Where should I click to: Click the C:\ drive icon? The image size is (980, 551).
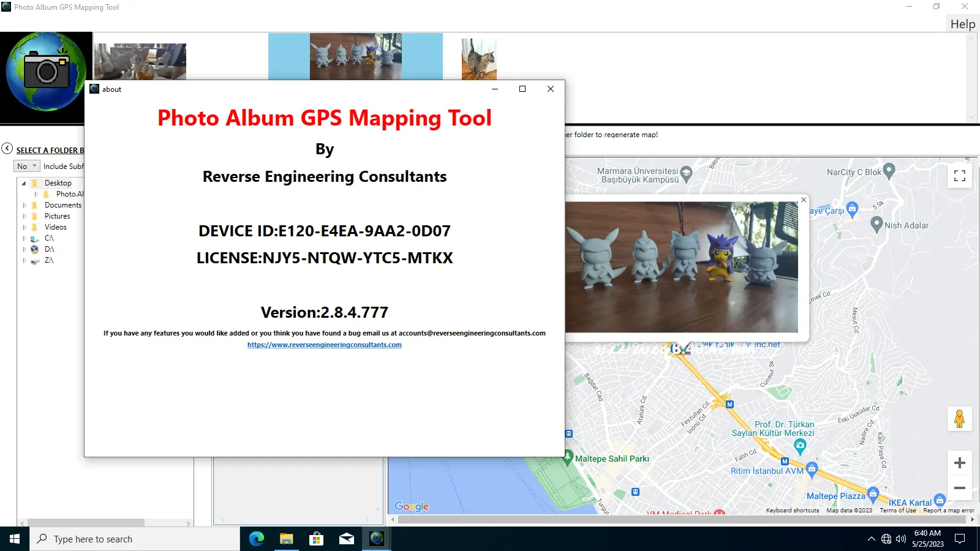(35, 238)
